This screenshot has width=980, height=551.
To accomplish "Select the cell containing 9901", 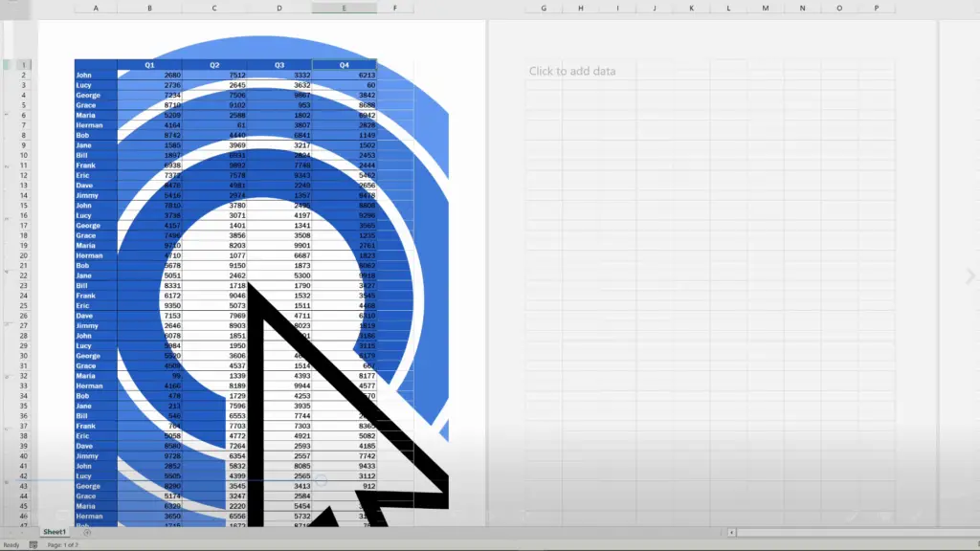I will (279, 246).
